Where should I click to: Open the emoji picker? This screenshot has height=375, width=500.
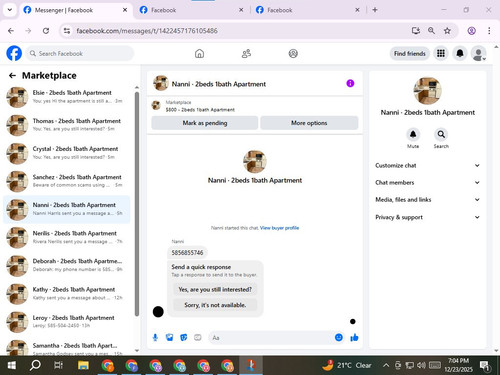coord(339,337)
